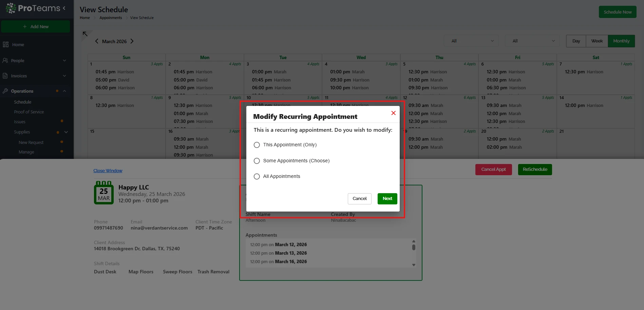Select Some Appointments (Choose) option
The image size is (644, 310).
257,161
